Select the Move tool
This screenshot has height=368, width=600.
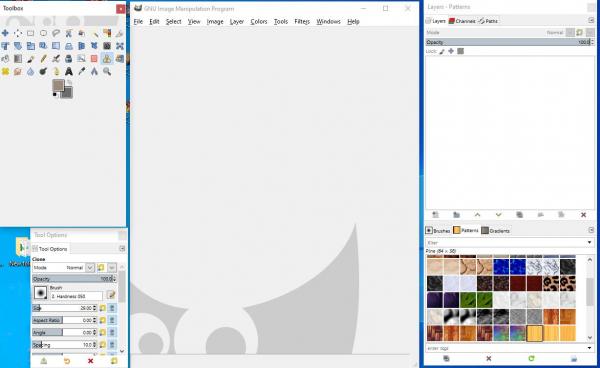tap(5, 33)
